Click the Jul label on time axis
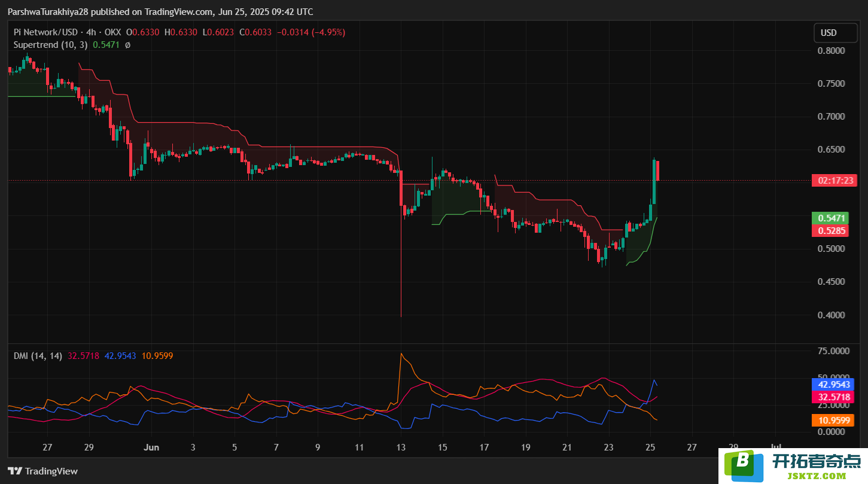 click(776, 448)
